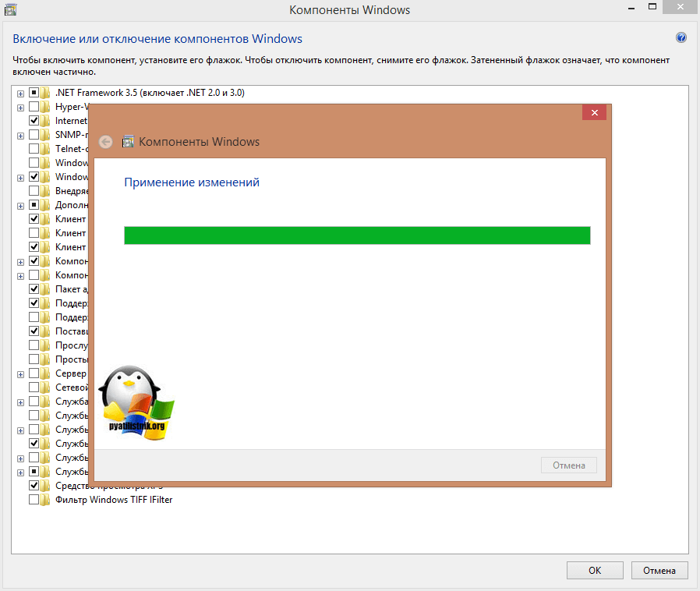
Task: Click folder icon of Средство просмотра XPS row
Action: [x=44, y=486]
